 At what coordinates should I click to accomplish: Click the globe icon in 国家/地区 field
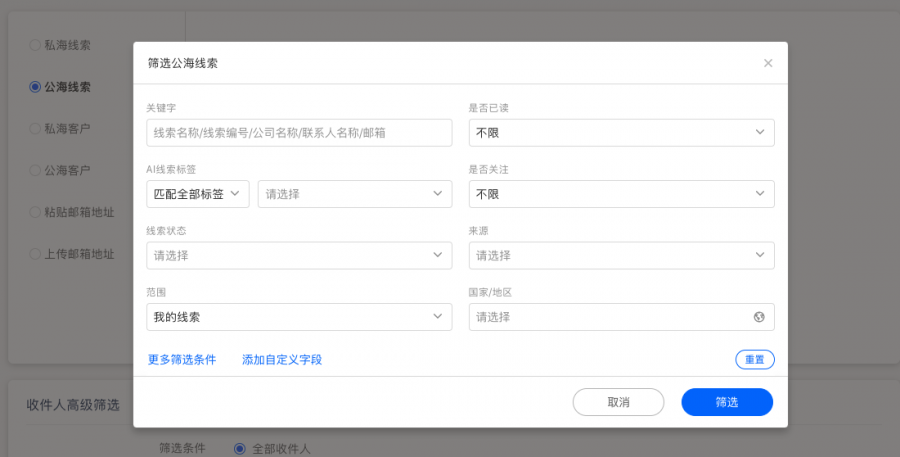coord(759,317)
